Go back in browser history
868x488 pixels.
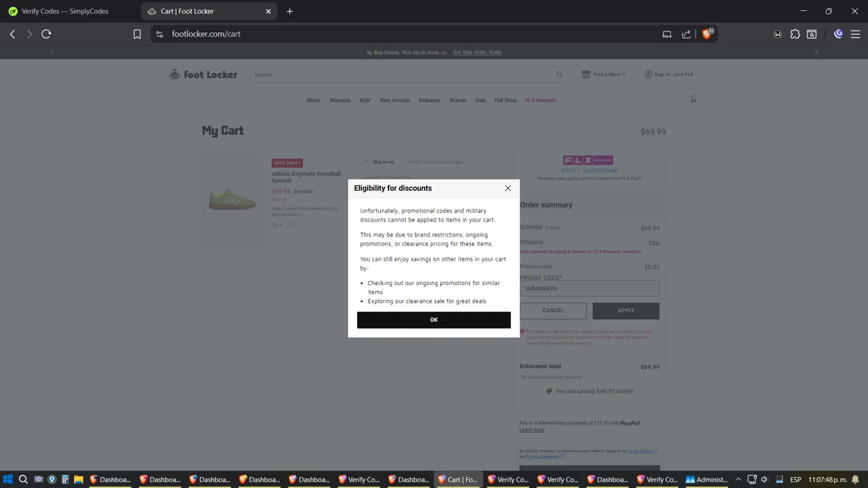click(x=13, y=34)
